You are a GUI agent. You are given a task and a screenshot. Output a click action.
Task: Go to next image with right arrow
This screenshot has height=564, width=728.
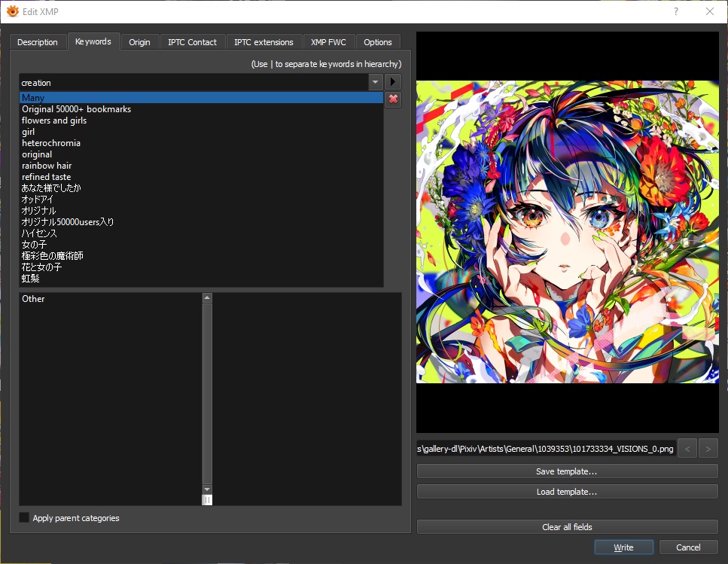pyautogui.click(x=708, y=449)
